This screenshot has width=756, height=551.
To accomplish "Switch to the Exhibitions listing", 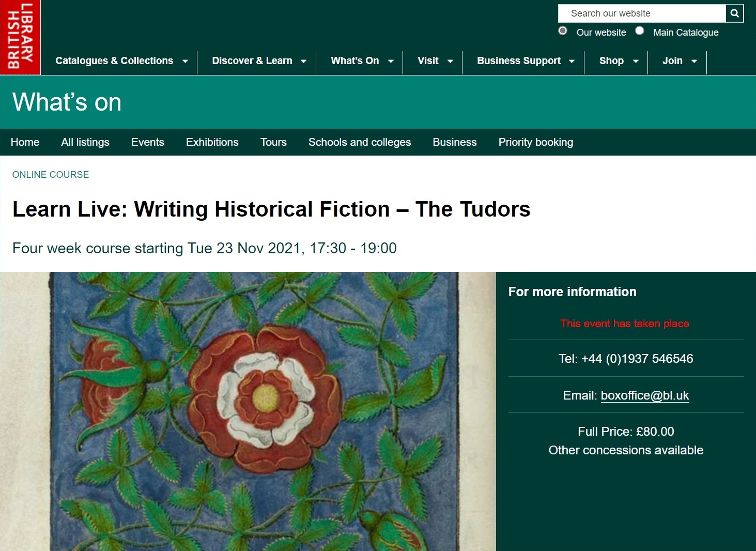I will [x=212, y=142].
